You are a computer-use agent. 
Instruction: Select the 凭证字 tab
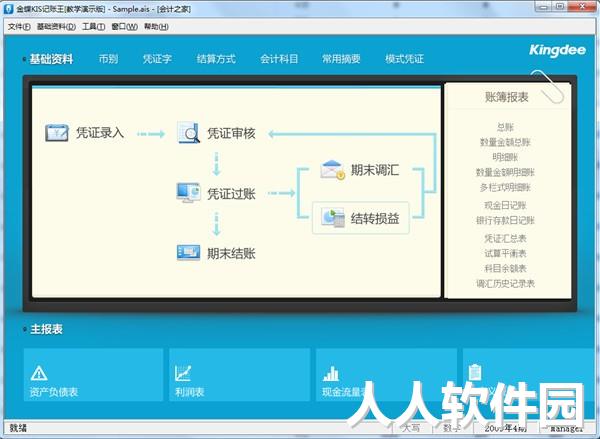tap(157, 59)
